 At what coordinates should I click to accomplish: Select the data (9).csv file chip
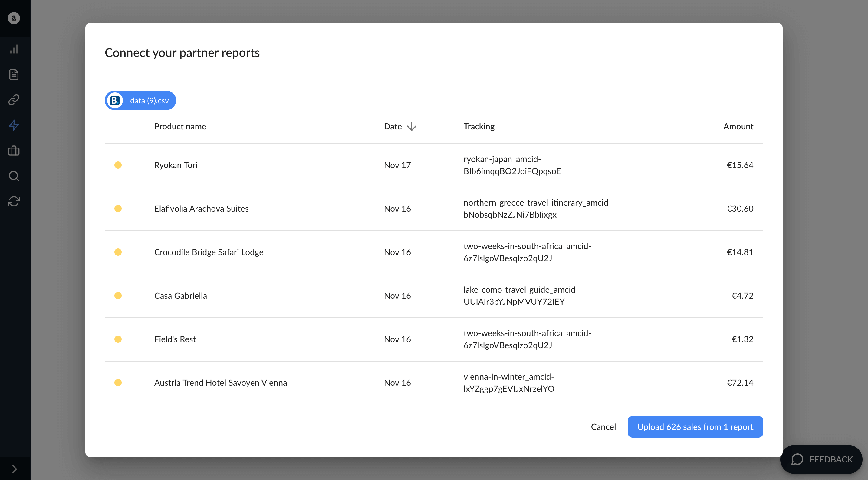coord(140,100)
